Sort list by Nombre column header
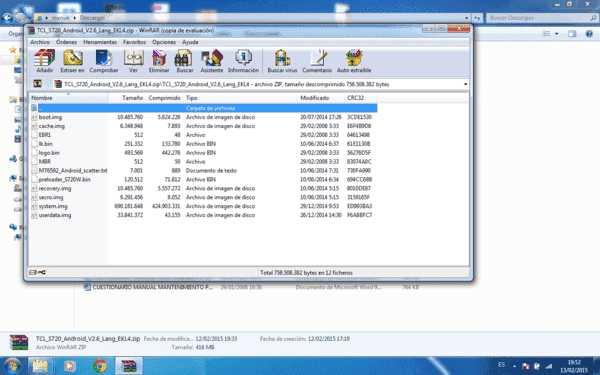The height and width of the screenshot is (375, 600). [x=68, y=98]
